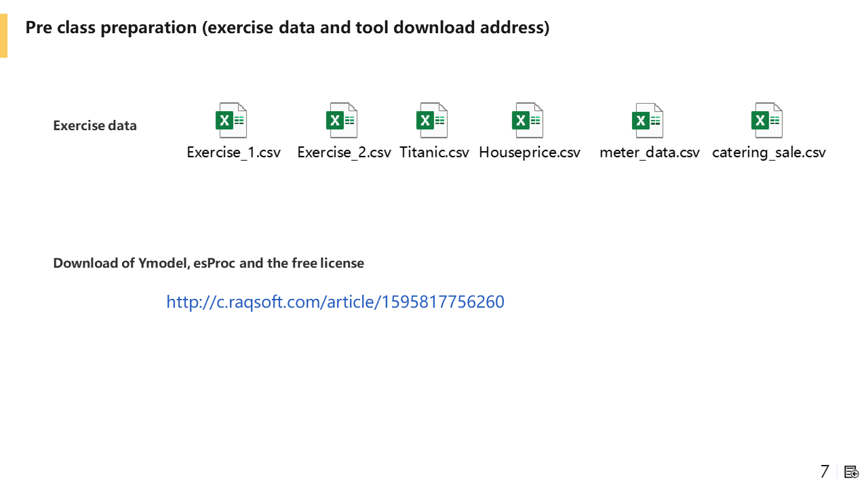Click the Titanic.csv file name label
Viewport: 868px width, 488px height.
coord(434,152)
